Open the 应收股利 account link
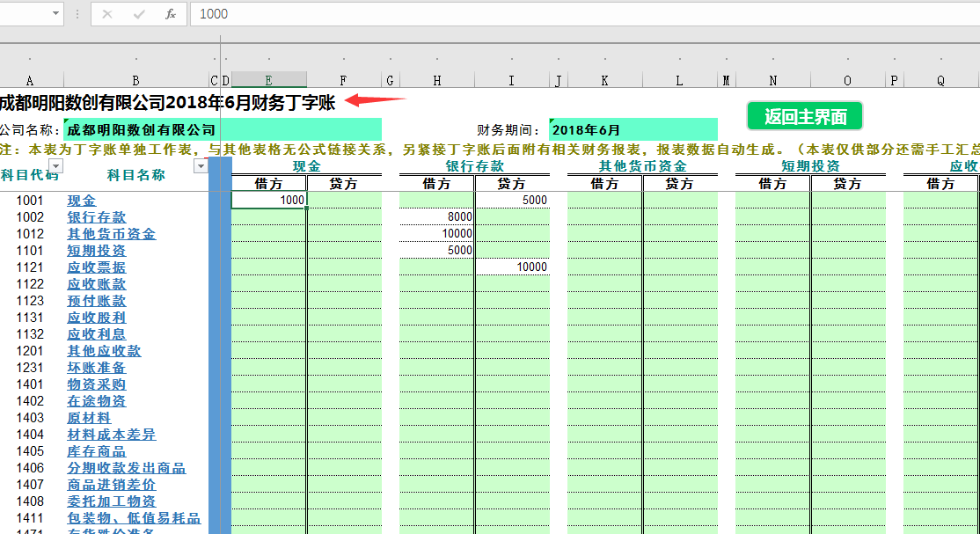Screen dimensions: 980x534 coord(96,318)
